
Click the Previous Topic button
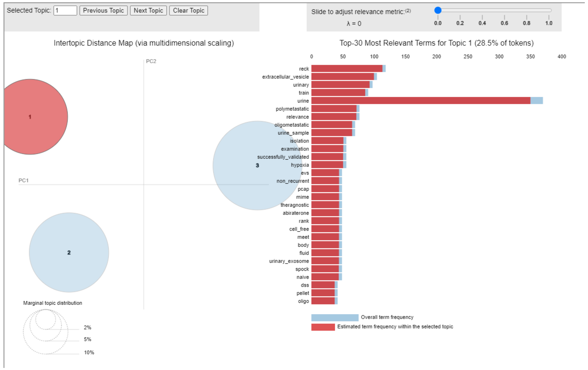coord(103,11)
